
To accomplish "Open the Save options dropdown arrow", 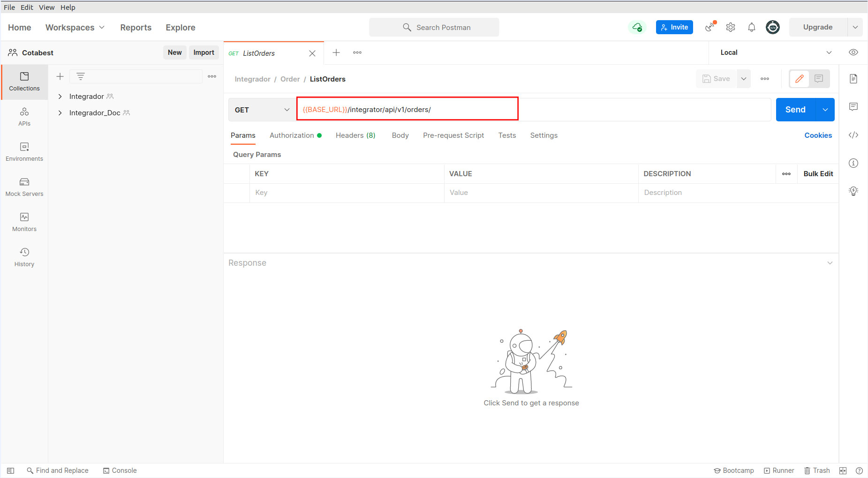I will 744,79.
